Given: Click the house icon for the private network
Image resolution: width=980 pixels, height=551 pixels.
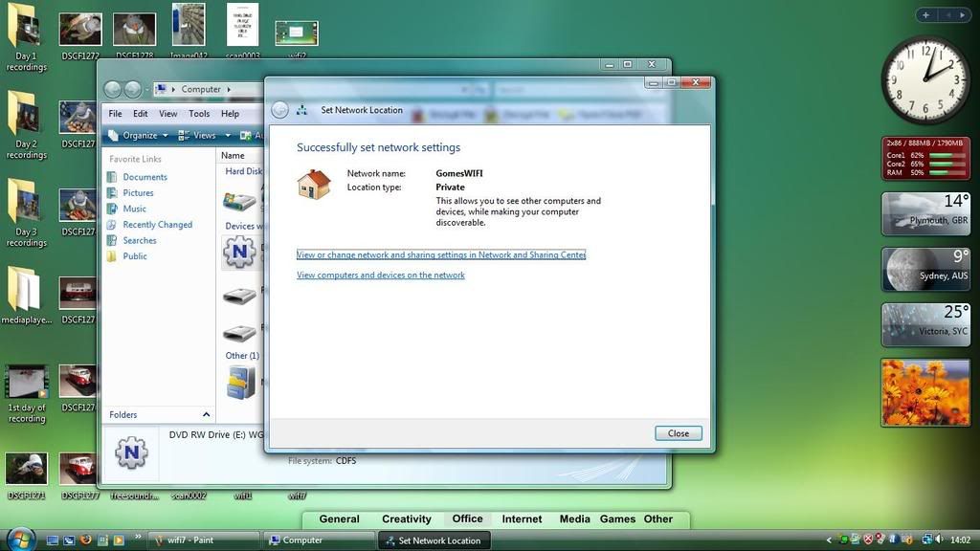Looking at the screenshot, I should tap(314, 185).
